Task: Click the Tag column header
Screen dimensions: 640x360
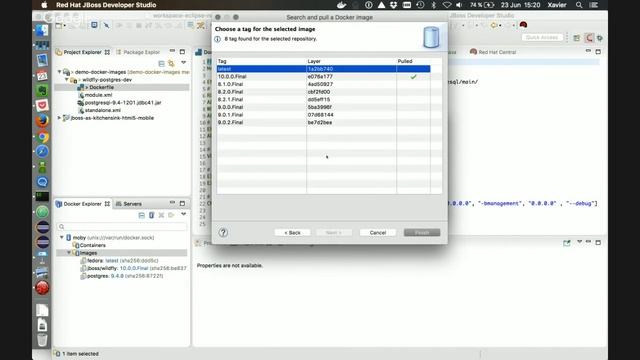Action: coord(261,61)
